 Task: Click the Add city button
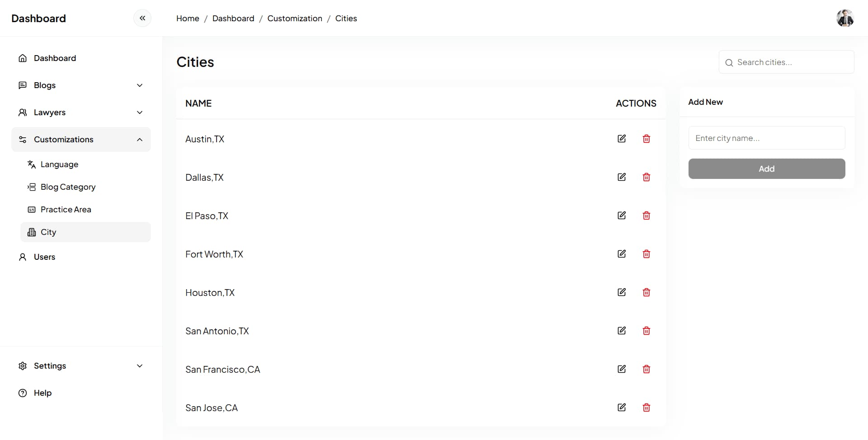767,169
